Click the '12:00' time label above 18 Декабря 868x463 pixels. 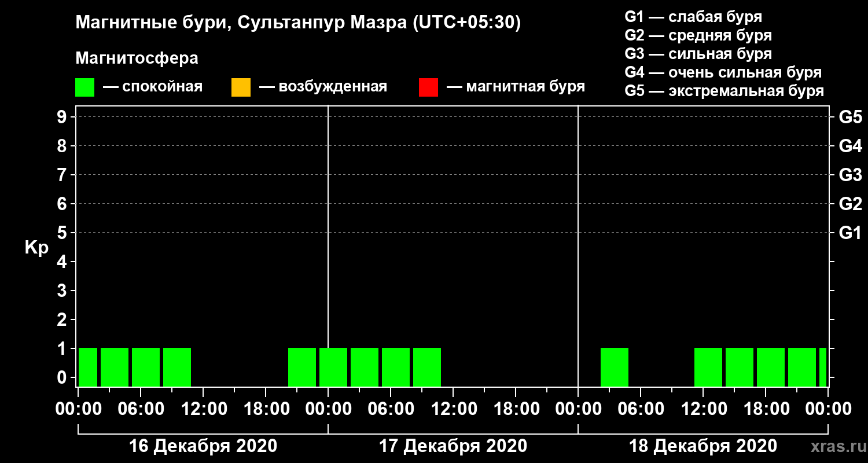click(x=703, y=409)
